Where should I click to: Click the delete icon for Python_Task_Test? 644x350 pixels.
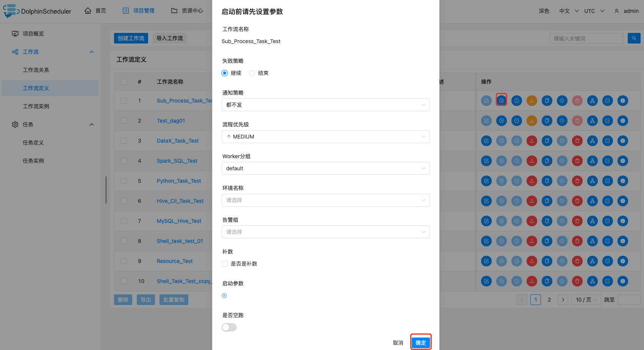(577, 181)
